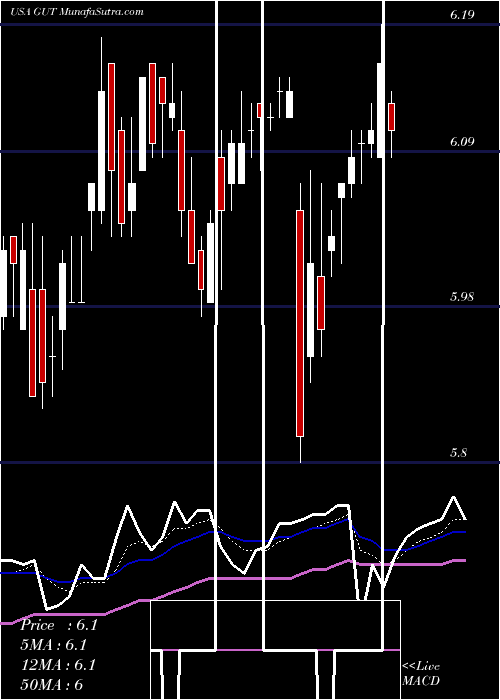Click the '<<Live MACD' label
500x700 pixels.
point(421,674)
